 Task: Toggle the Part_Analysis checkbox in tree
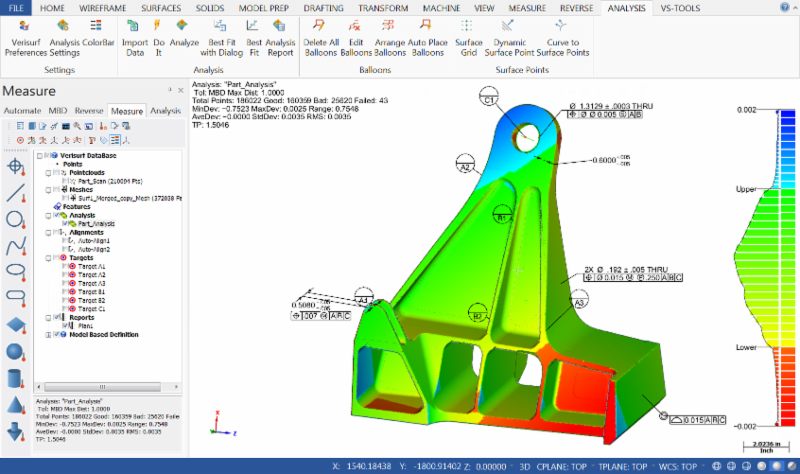click(63, 223)
